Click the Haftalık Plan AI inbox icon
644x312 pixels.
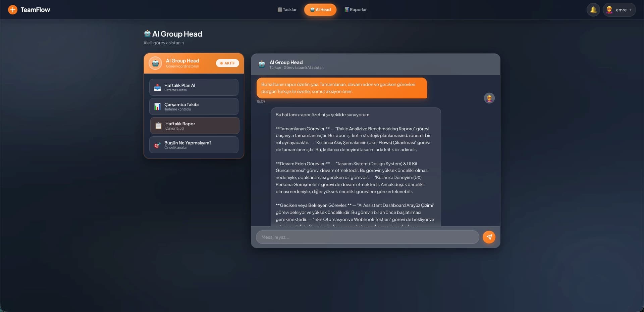pyautogui.click(x=157, y=88)
